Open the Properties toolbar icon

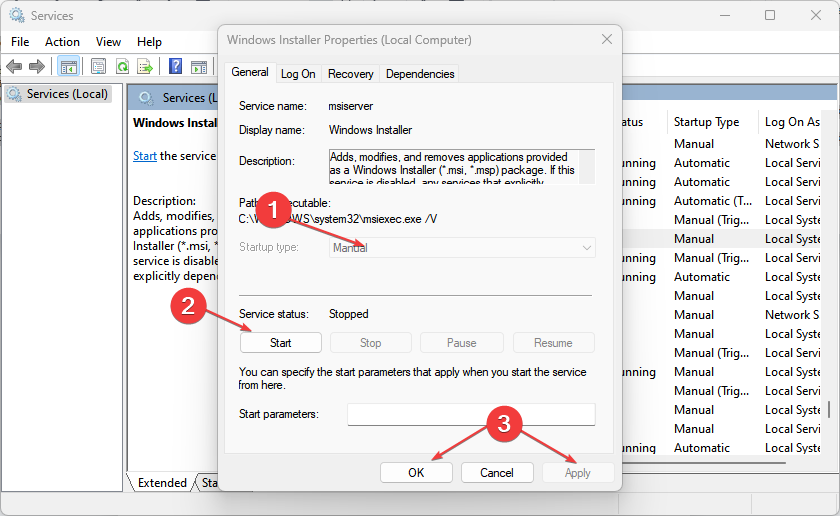(x=98, y=67)
